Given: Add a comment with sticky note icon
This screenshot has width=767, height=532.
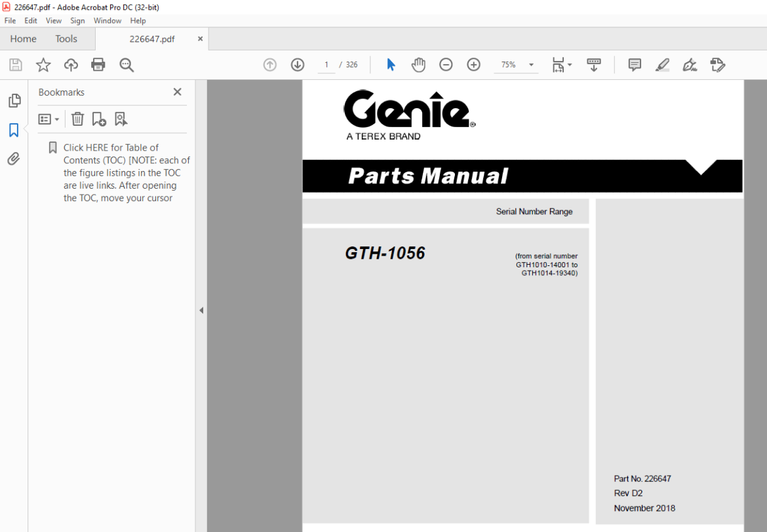Looking at the screenshot, I should pyautogui.click(x=635, y=65).
